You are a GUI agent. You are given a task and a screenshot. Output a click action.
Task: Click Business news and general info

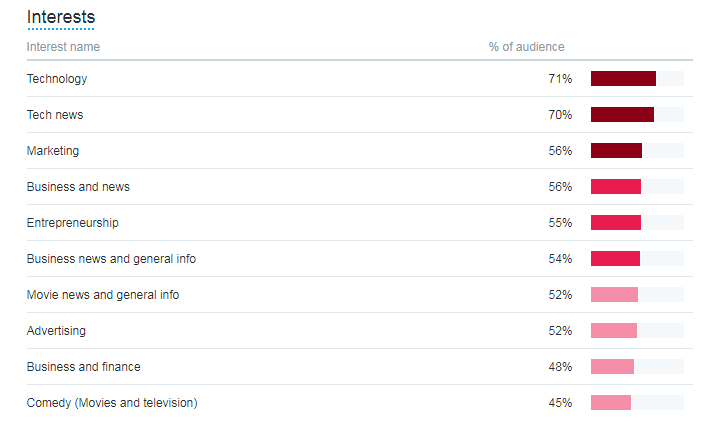coord(111,259)
